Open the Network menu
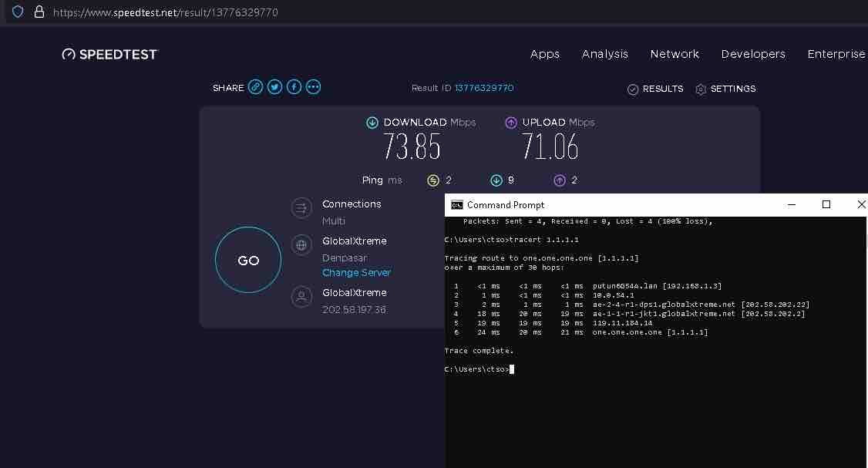 coord(675,54)
